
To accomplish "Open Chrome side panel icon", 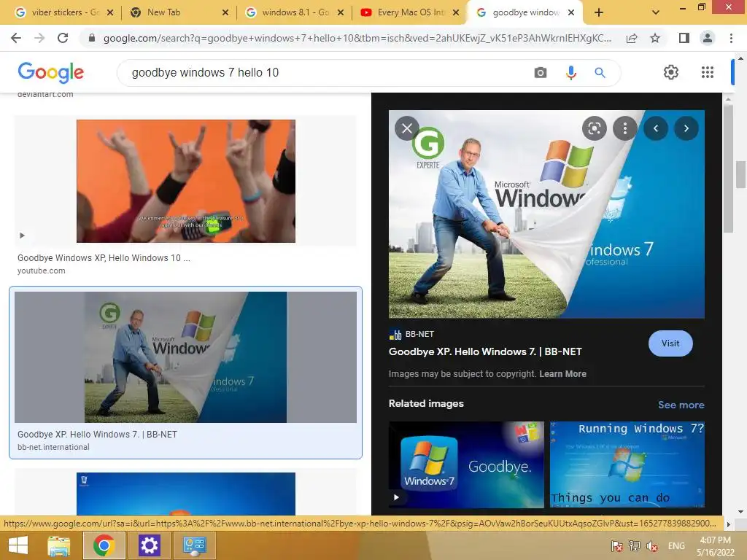I will tap(684, 38).
